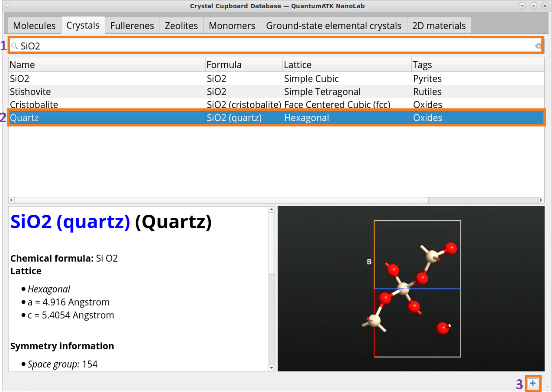
Task: Select the Stishovite row
Action: pyautogui.click(x=276, y=92)
